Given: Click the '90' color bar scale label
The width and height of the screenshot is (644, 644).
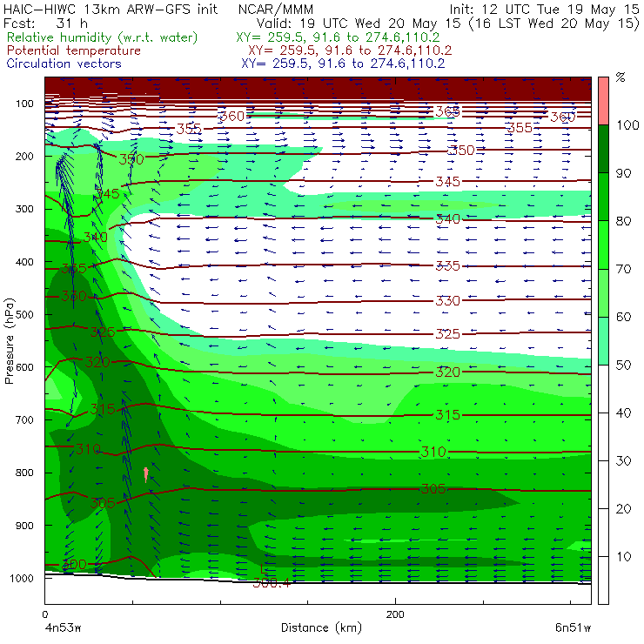Looking at the screenshot, I should pyautogui.click(x=623, y=173).
